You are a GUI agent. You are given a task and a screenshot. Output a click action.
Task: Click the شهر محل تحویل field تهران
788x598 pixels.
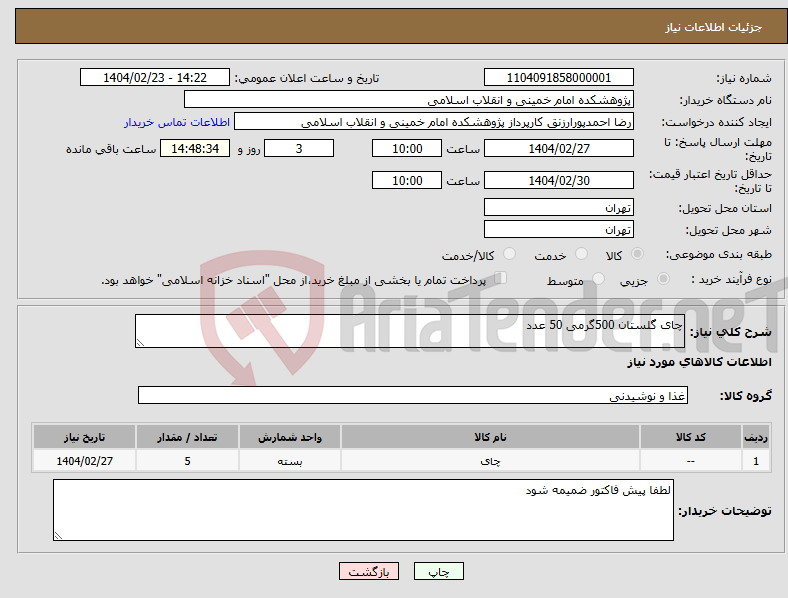[558, 229]
